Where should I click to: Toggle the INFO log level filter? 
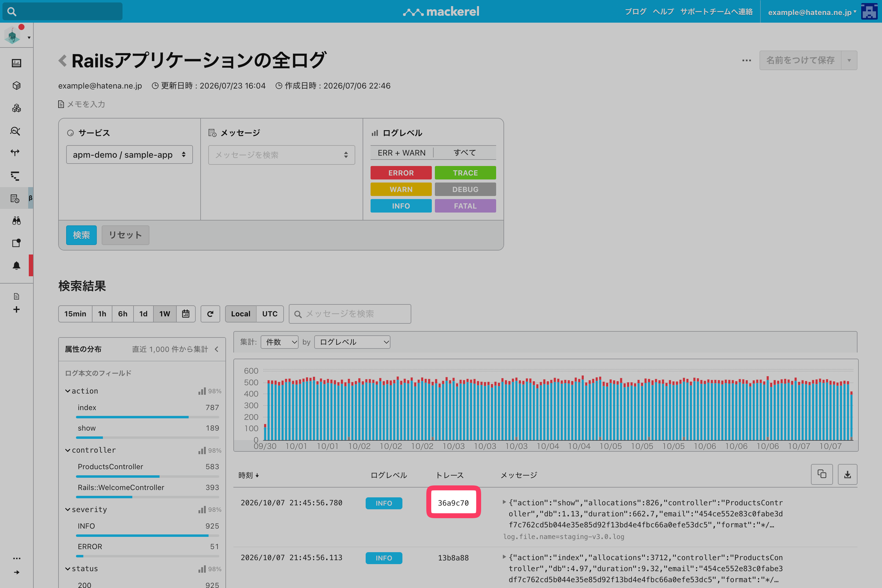(401, 206)
